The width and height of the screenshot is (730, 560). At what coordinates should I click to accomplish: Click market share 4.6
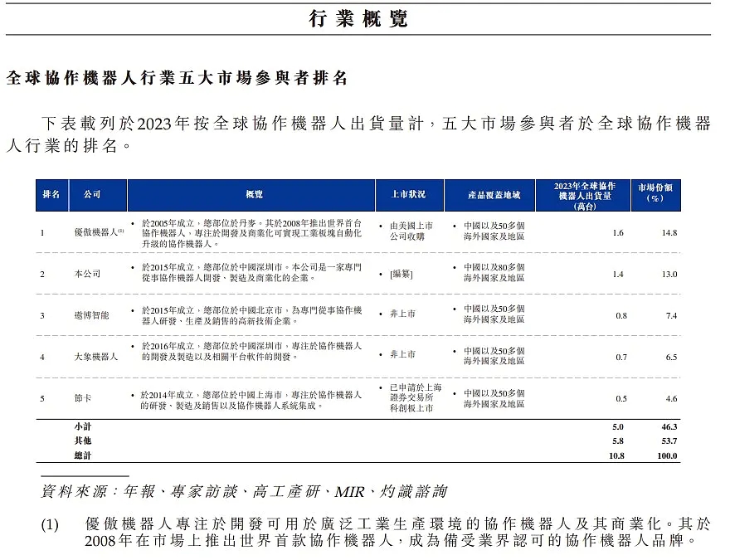[671, 398]
